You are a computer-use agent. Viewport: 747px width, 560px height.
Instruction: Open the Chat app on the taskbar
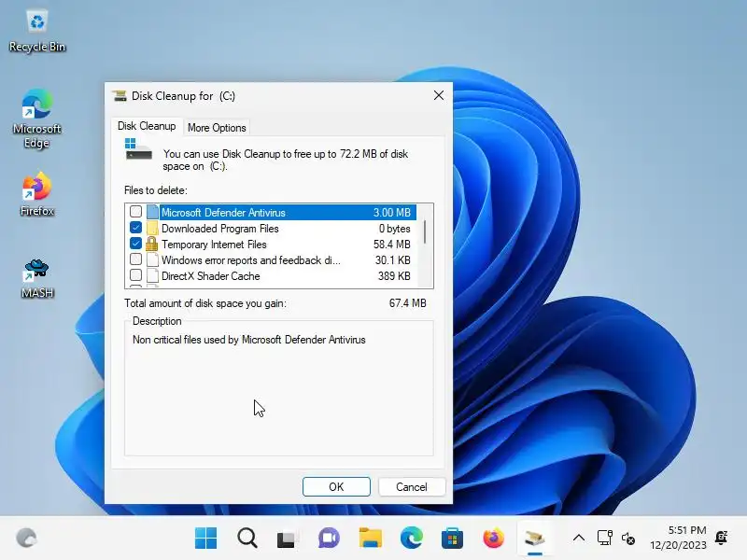pos(329,539)
